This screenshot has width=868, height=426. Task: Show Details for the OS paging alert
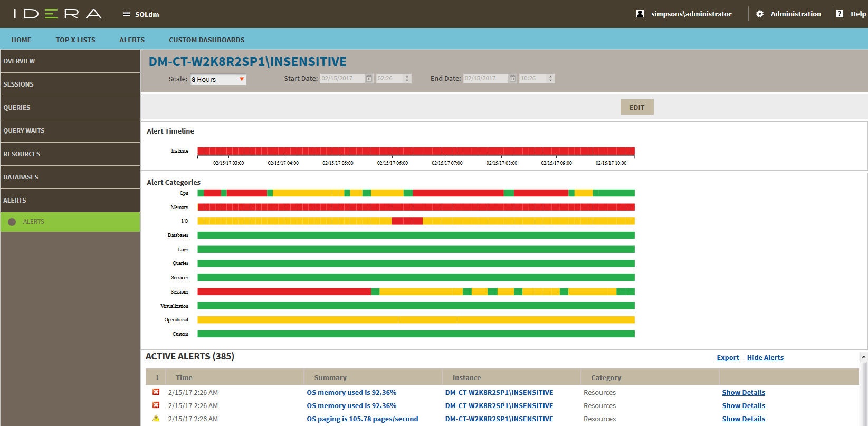pos(743,419)
